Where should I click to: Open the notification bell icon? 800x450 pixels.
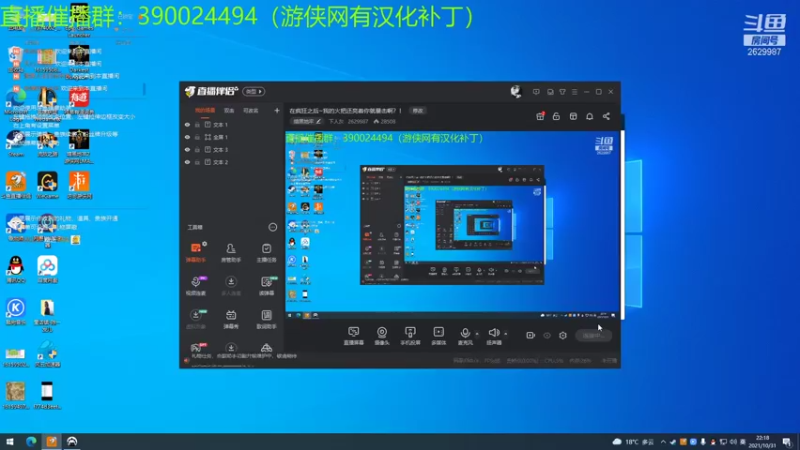pos(589,116)
